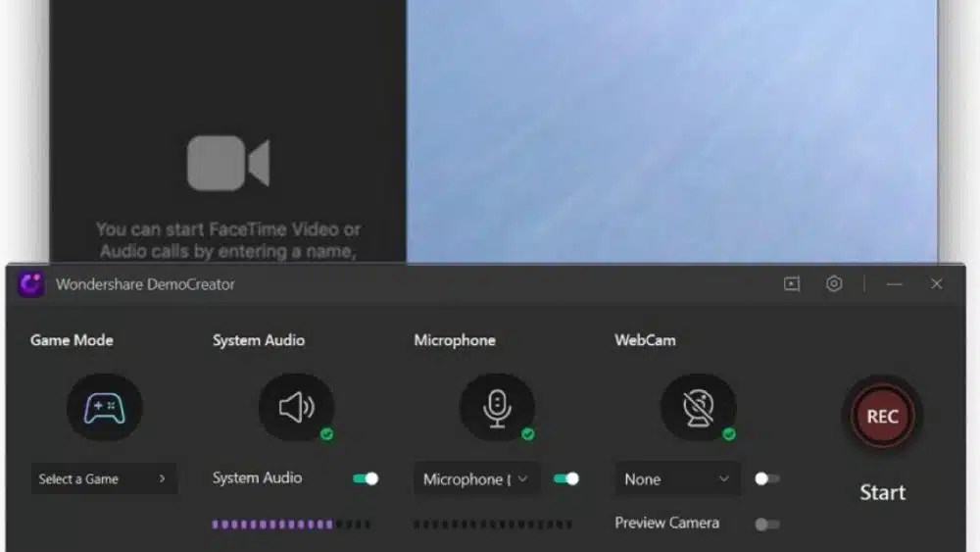Click the System Audio level meter
Screen dimensions: 980x552
291,525
